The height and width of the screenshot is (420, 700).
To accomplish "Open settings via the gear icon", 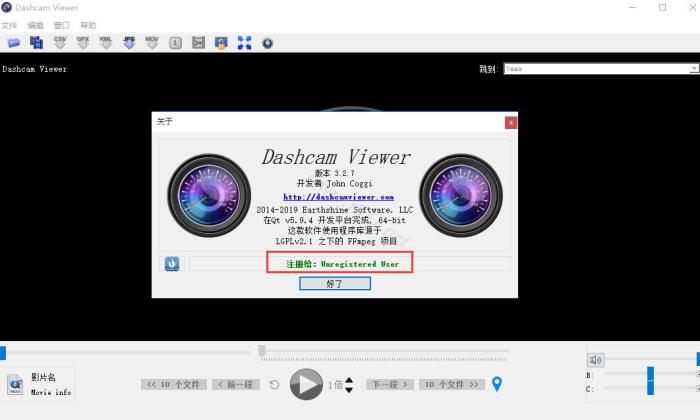I will click(x=267, y=43).
